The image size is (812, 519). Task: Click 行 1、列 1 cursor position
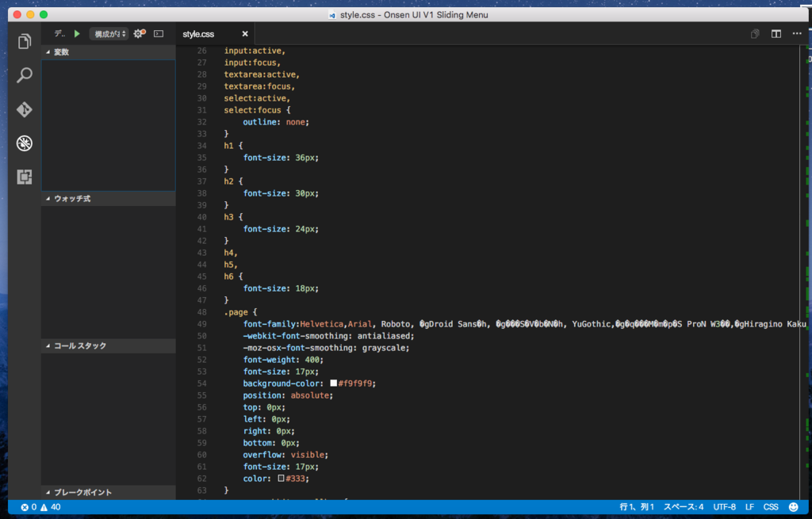click(x=637, y=507)
